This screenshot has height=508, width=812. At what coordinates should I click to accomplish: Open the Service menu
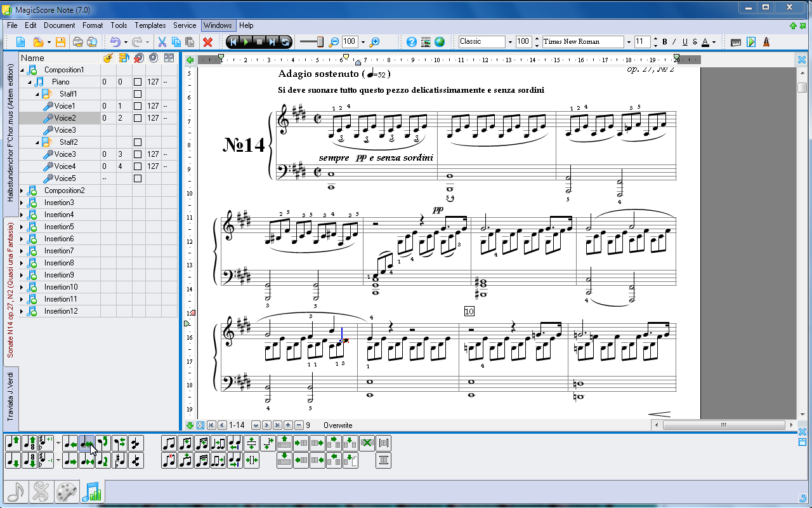click(185, 25)
